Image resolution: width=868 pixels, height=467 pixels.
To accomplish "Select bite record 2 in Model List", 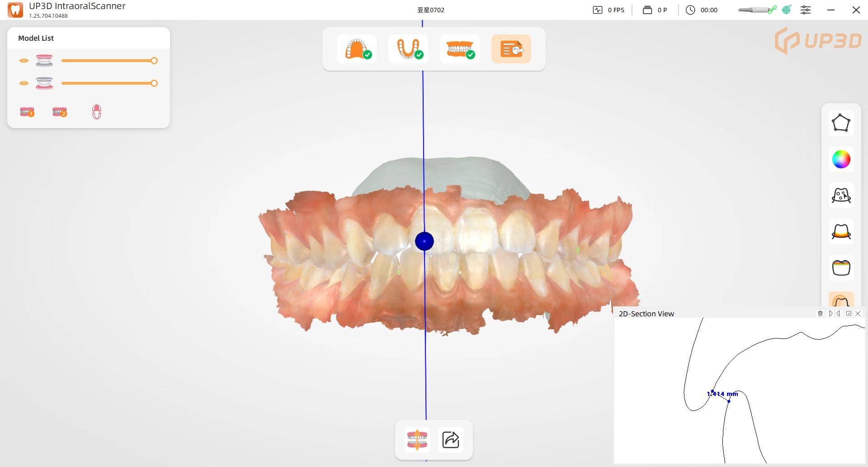I will click(x=59, y=112).
